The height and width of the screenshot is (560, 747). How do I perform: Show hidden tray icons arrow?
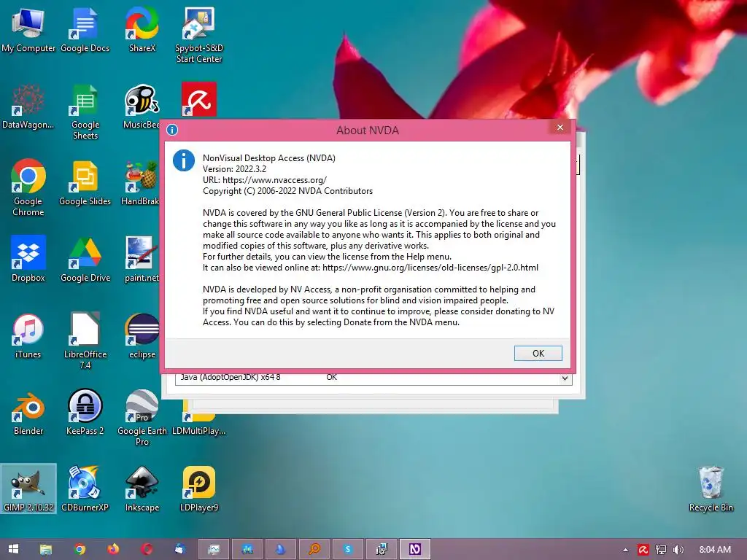point(625,550)
